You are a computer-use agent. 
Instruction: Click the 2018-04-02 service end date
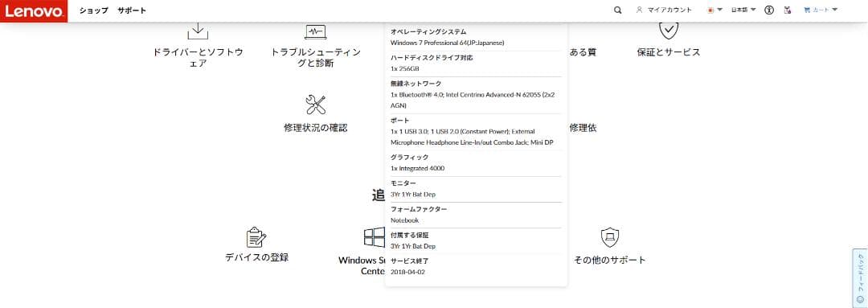coord(407,272)
